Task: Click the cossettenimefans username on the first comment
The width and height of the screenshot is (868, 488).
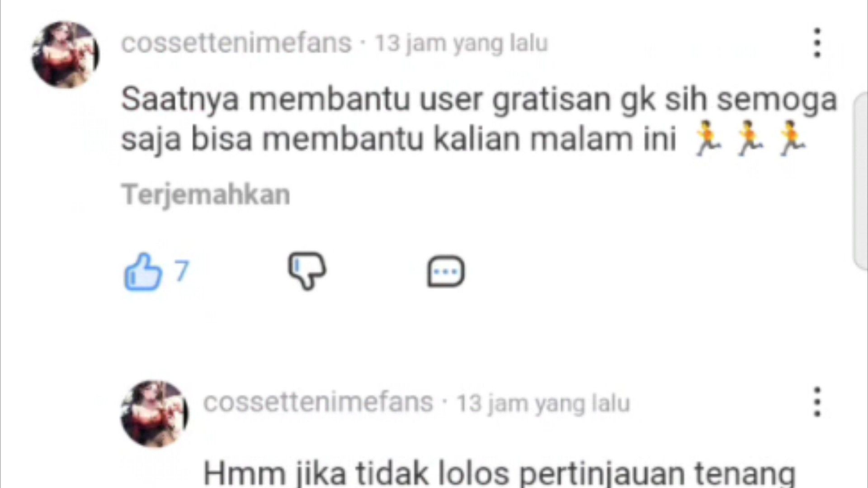Action: coord(236,43)
